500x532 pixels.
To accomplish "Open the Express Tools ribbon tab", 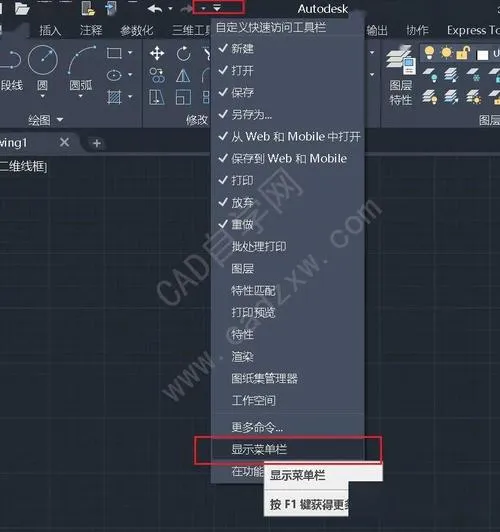I will click(x=473, y=31).
